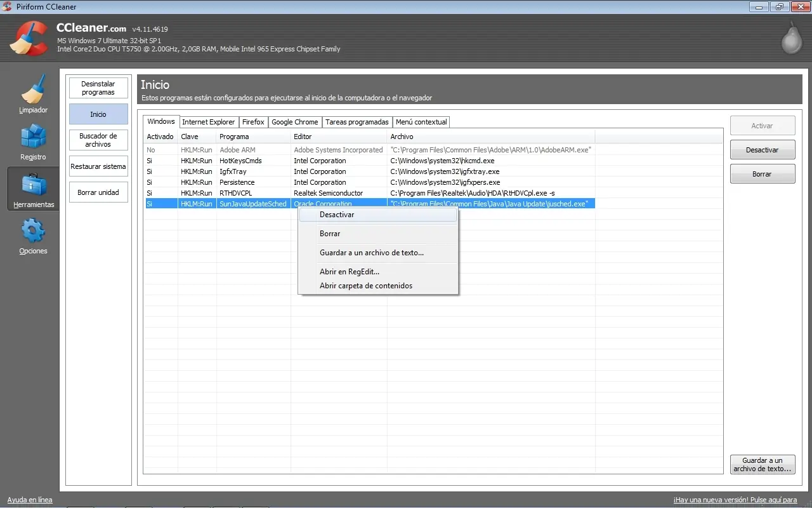Screen dimensions: 812x508
Task: Select the Adobe ARM row
Action: (369, 150)
